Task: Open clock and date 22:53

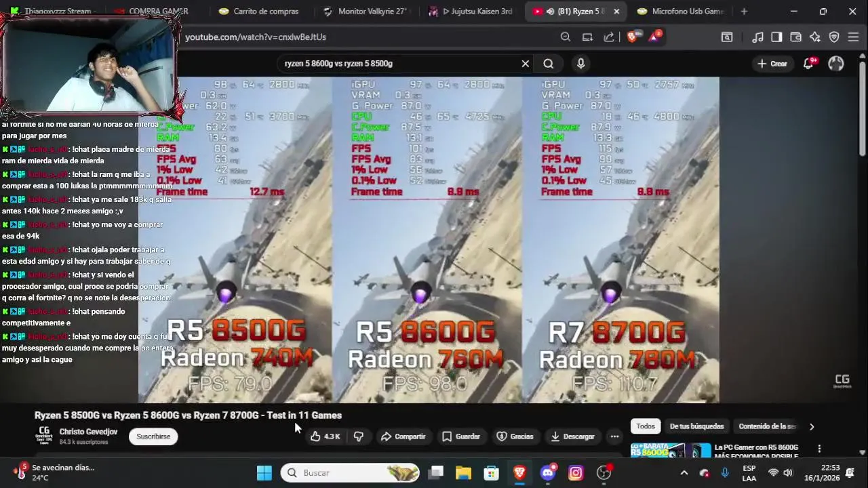Action: 821,473
